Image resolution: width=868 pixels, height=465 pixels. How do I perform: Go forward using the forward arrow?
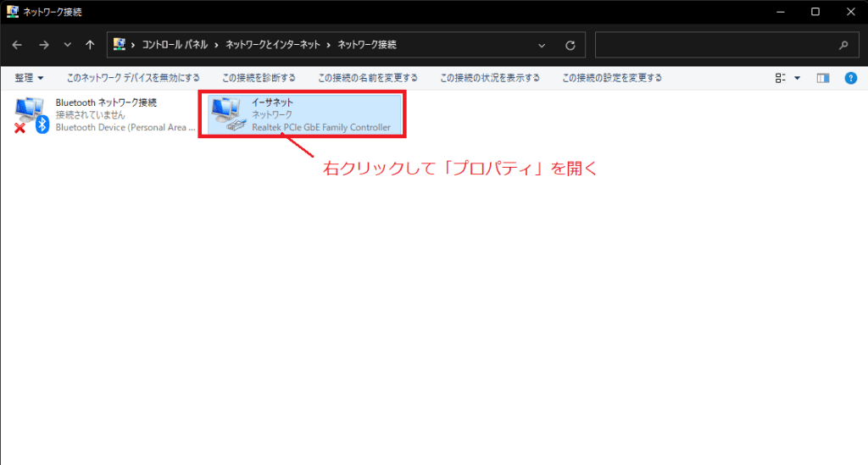point(44,45)
